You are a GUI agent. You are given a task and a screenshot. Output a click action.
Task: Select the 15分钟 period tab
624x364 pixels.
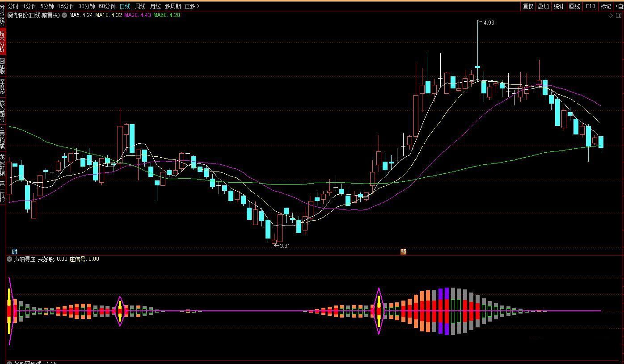(66, 6)
